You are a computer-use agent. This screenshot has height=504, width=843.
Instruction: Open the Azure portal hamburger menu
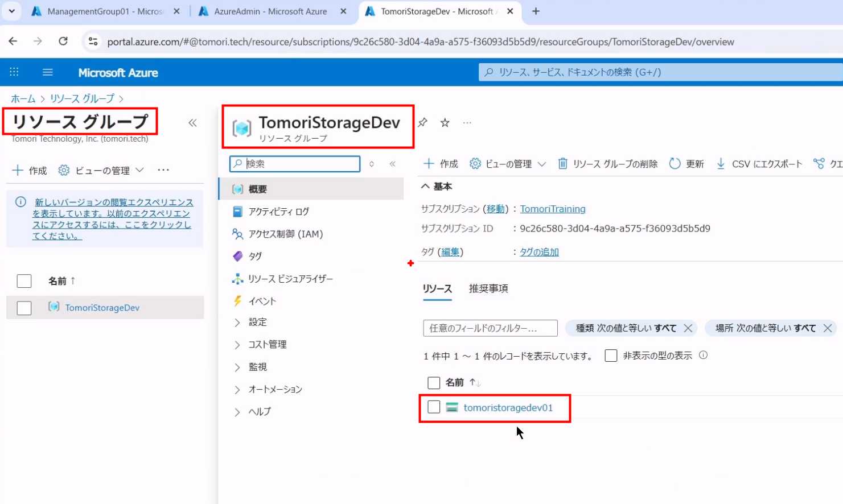coord(48,72)
